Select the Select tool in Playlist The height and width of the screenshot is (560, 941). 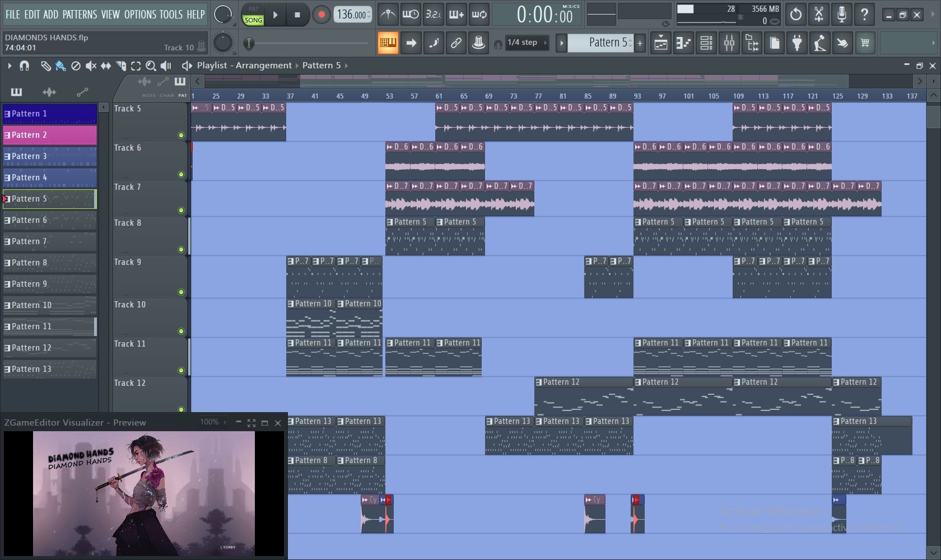pos(136,66)
